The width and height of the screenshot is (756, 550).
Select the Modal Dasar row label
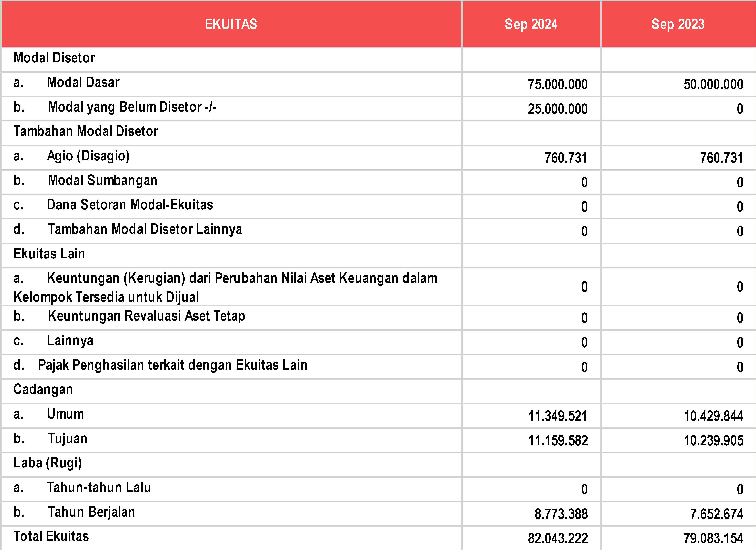point(83,82)
